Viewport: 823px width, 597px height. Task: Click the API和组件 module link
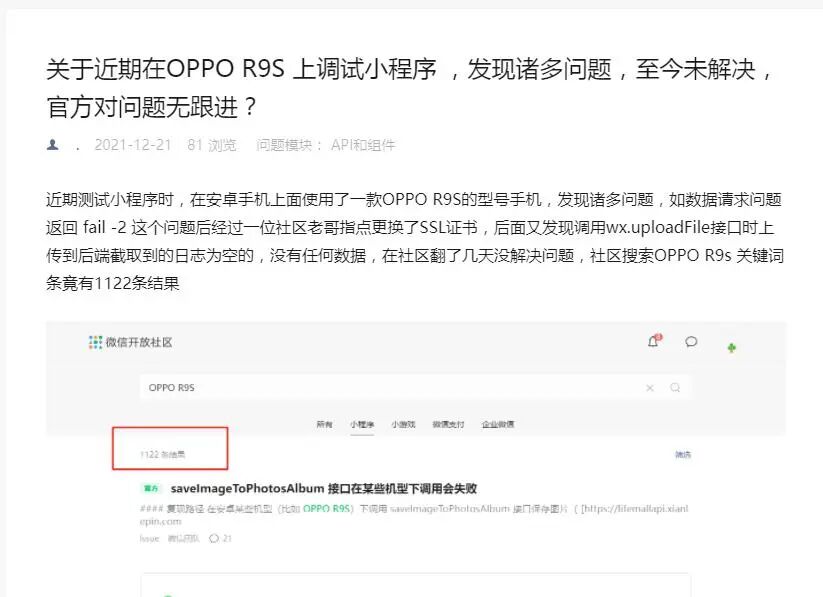(363, 145)
